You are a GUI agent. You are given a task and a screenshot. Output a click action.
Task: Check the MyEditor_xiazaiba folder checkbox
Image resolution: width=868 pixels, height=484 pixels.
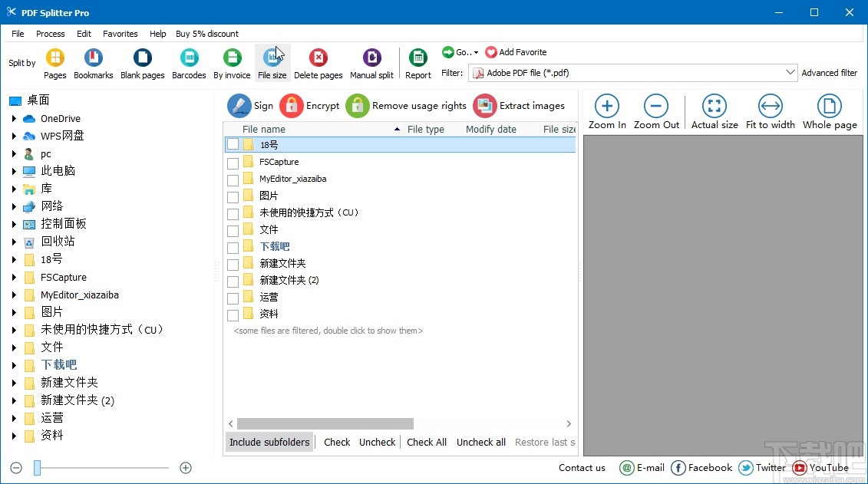233,179
